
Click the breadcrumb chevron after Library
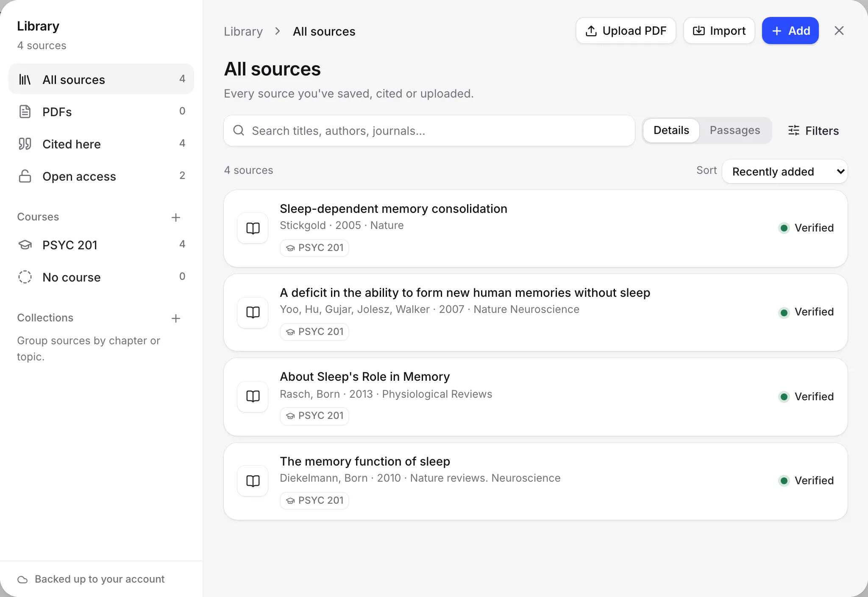click(x=278, y=31)
